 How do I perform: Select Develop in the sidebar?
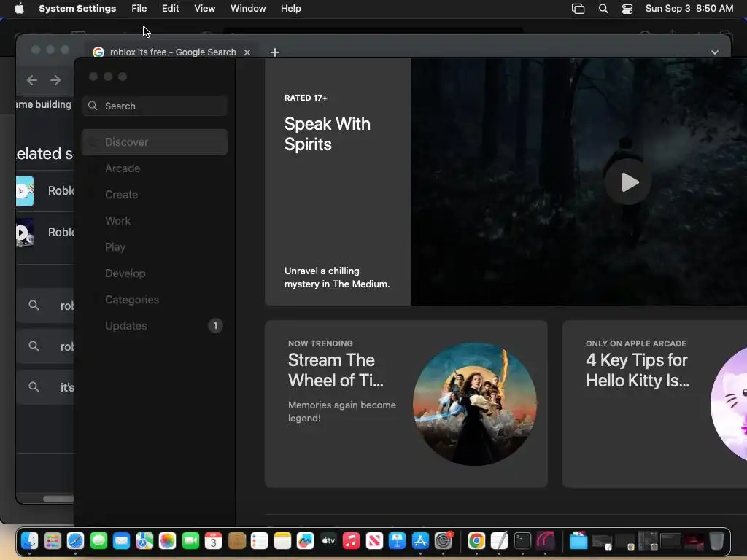155,273
